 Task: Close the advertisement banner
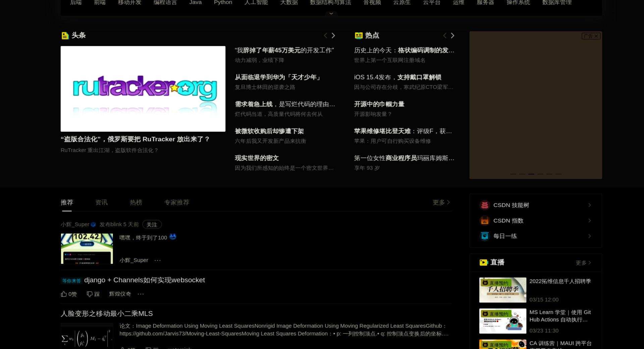(x=596, y=36)
